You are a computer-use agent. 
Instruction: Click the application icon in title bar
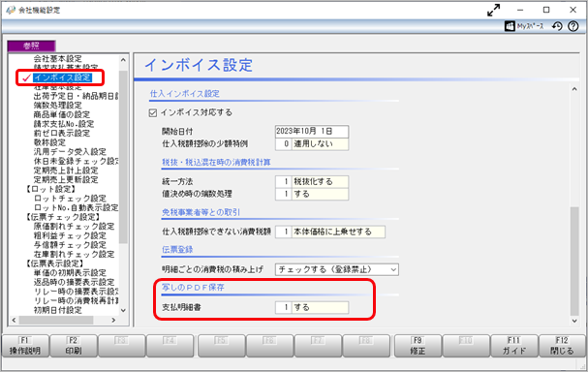pos(11,10)
